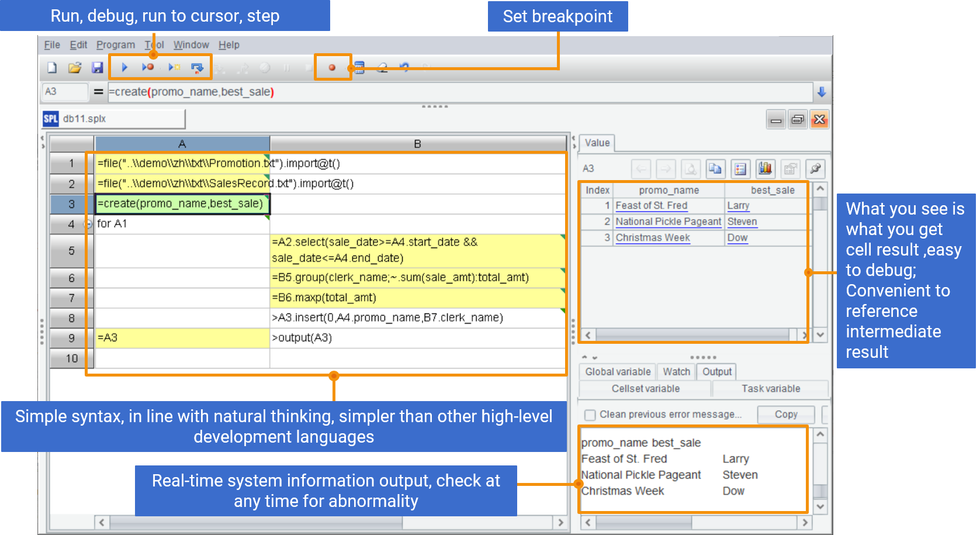Pin the value panel with pushpin icon
The width and height of the screenshot is (980, 535).
pos(815,169)
